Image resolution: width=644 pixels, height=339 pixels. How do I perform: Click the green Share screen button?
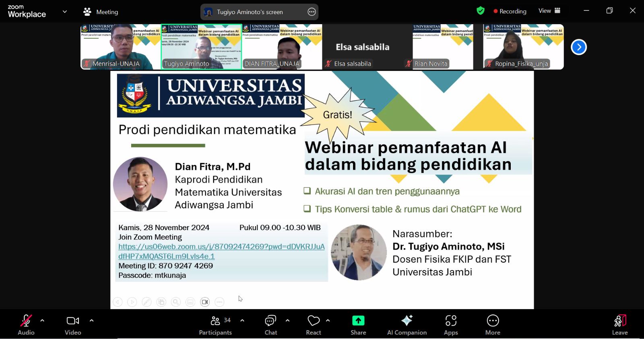click(358, 325)
